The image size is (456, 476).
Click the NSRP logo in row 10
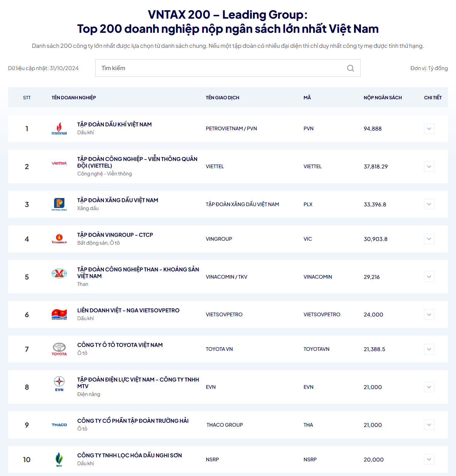(59, 459)
